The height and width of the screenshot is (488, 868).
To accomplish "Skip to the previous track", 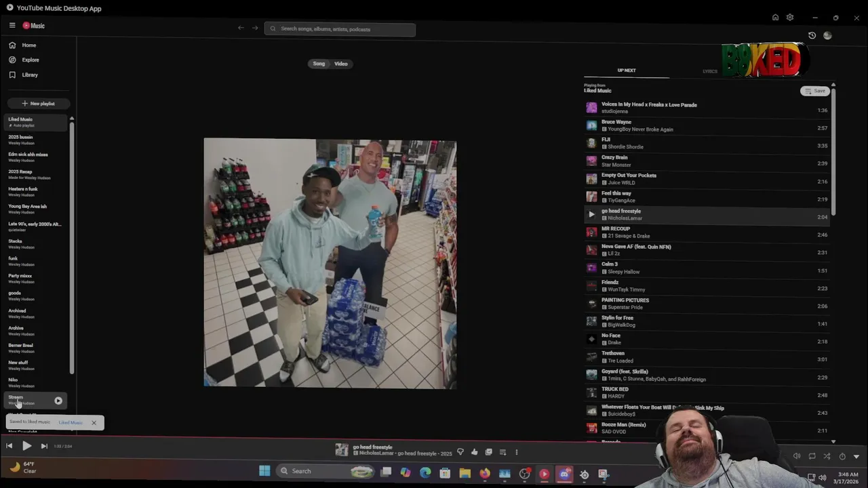I will (9, 446).
